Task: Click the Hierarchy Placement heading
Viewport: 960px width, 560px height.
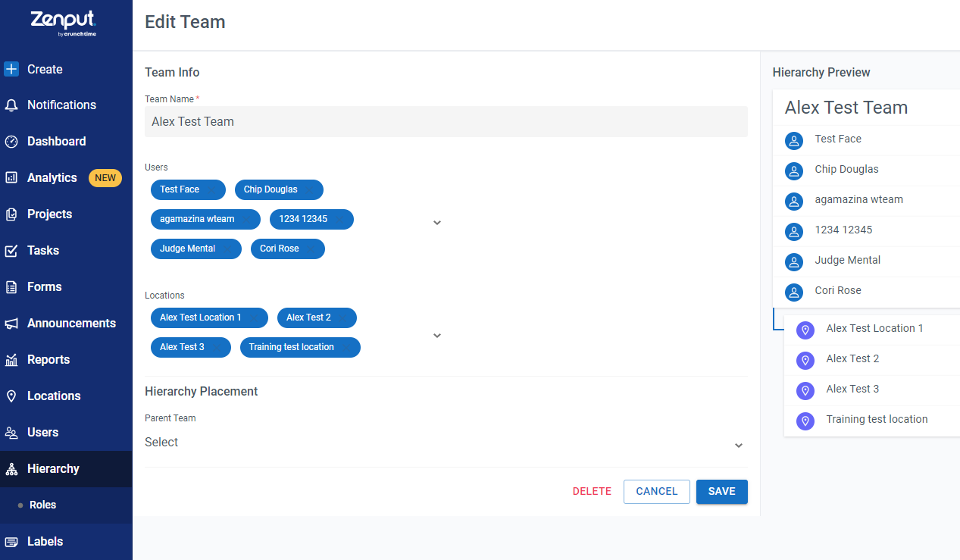Action: point(202,392)
